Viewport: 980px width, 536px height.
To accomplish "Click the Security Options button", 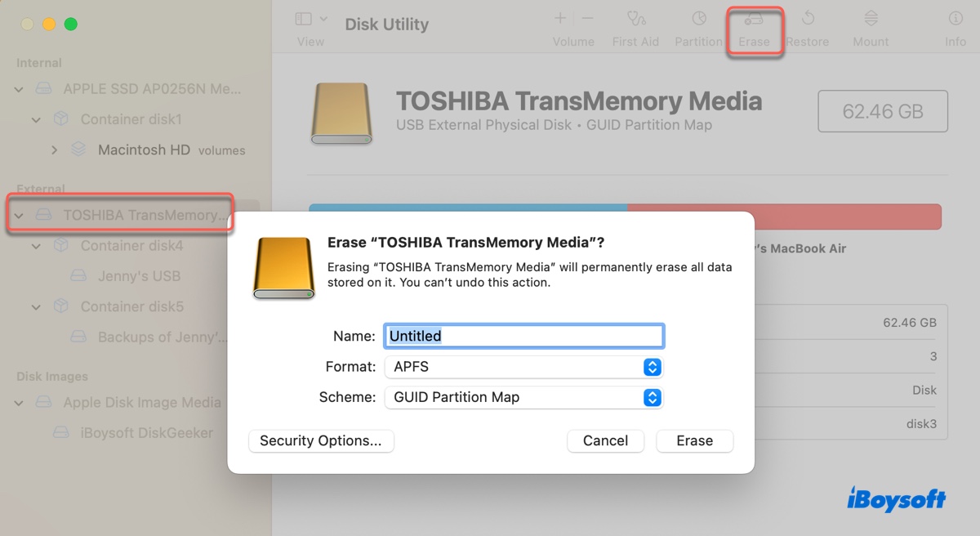I will (321, 441).
